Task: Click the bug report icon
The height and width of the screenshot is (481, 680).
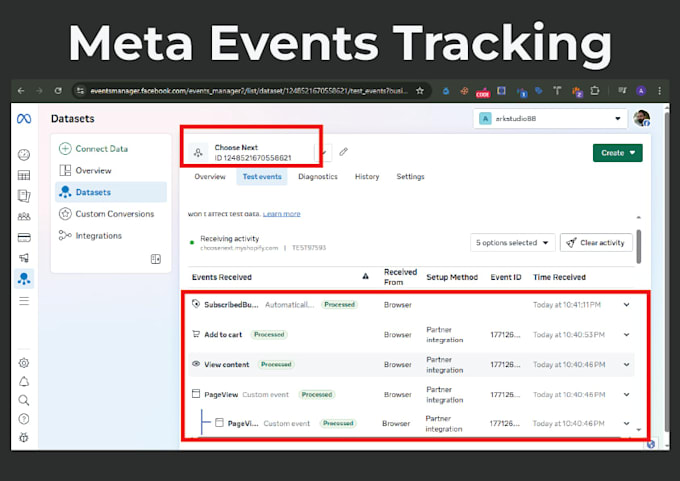Action: click(24, 437)
